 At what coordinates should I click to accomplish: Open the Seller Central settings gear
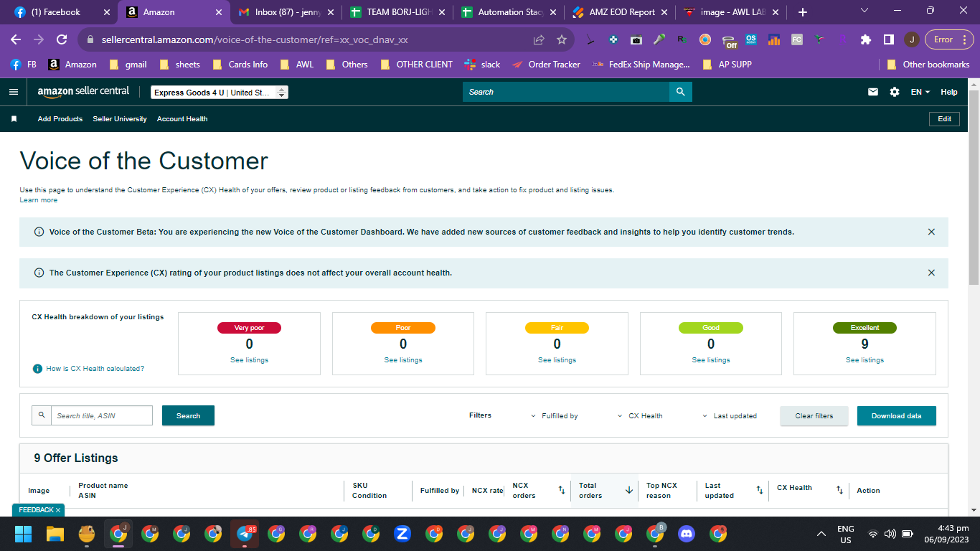pos(894,92)
